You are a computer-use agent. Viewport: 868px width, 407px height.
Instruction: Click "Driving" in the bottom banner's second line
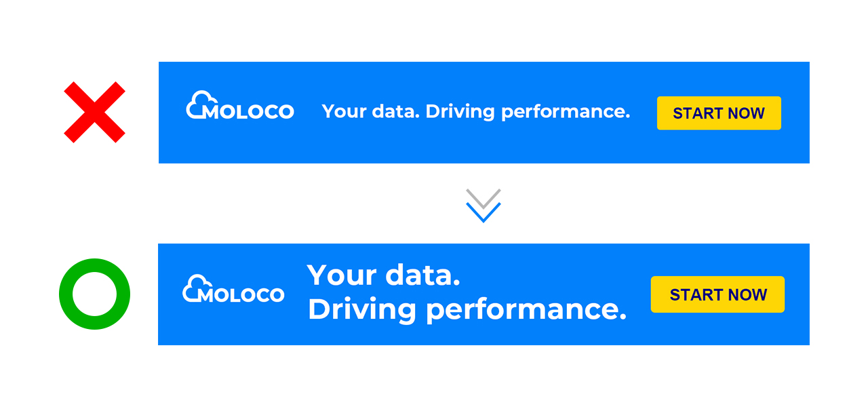coord(362,309)
